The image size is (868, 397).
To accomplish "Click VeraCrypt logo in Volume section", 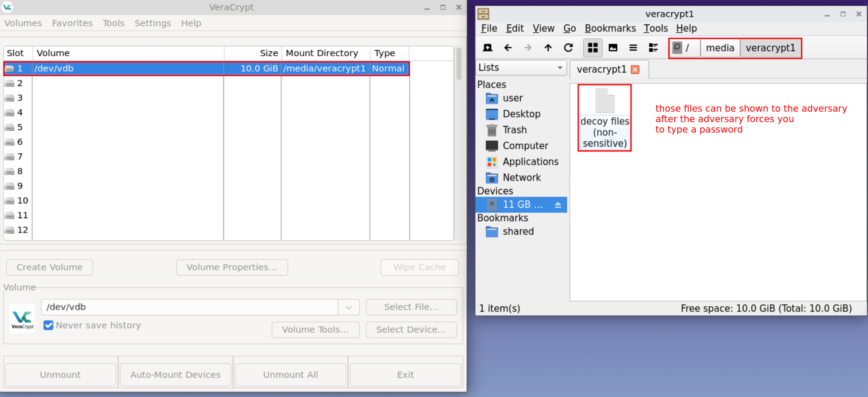I will [22, 318].
